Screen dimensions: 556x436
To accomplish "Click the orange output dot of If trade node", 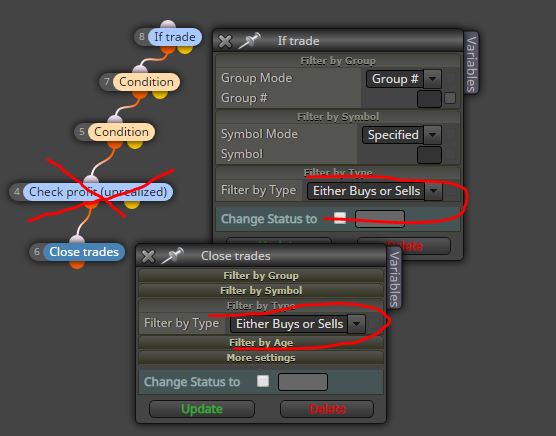I will tap(167, 49).
